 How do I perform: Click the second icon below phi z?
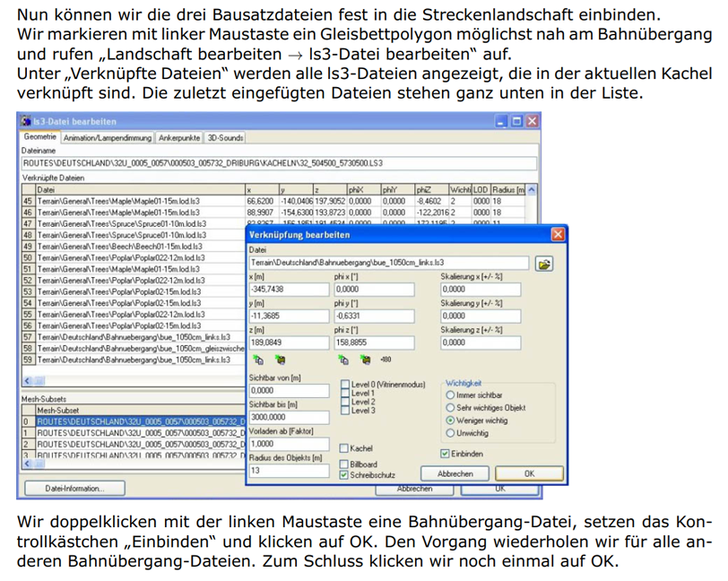[x=364, y=360]
